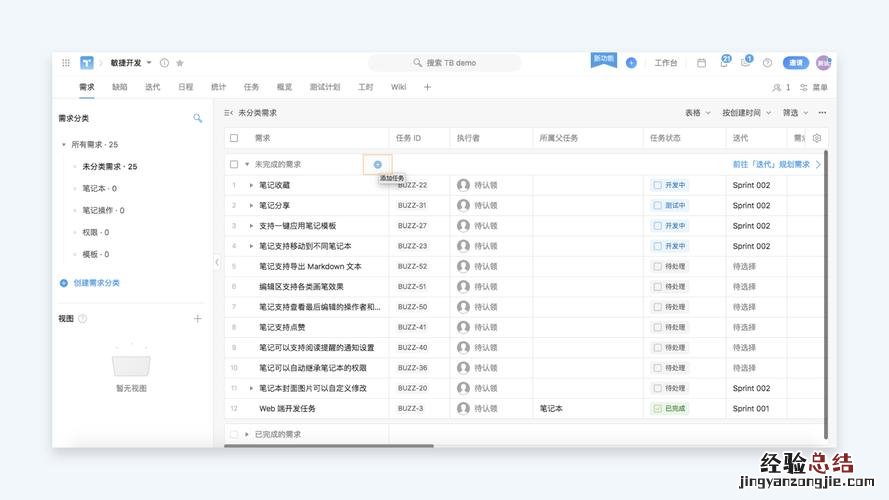Collapse the 所有需求 tree node

(64, 145)
